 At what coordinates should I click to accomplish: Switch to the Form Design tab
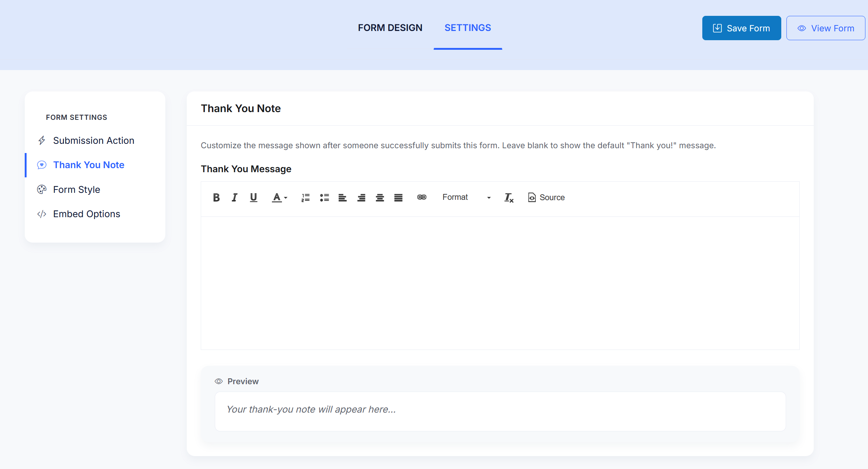point(390,28)
